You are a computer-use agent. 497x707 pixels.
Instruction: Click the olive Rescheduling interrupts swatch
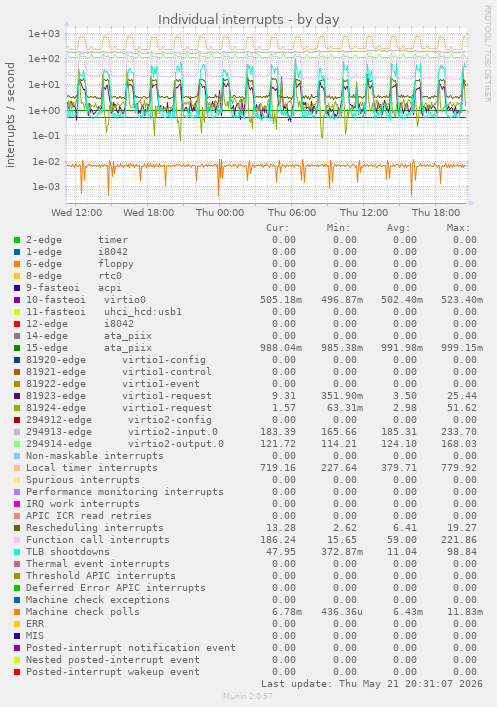point(17,528)
